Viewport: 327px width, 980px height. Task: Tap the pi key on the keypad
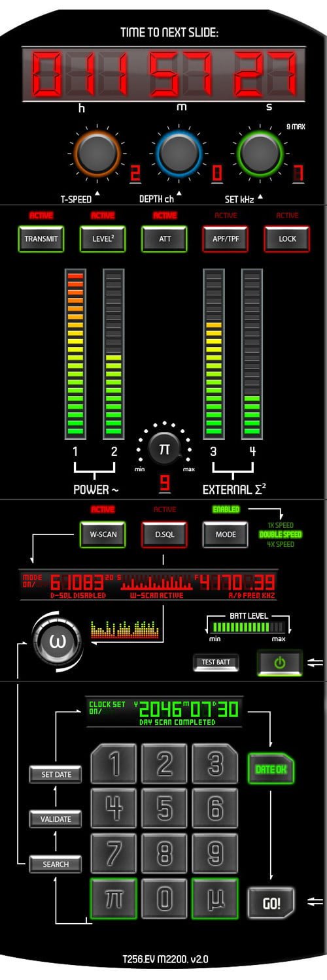click(x=113, y=899)
